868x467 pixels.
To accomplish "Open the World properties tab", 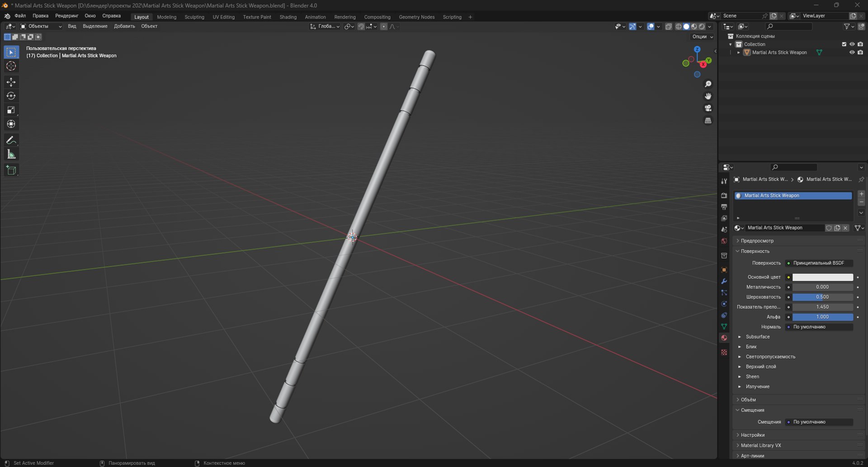I will (x=724, y=241).
